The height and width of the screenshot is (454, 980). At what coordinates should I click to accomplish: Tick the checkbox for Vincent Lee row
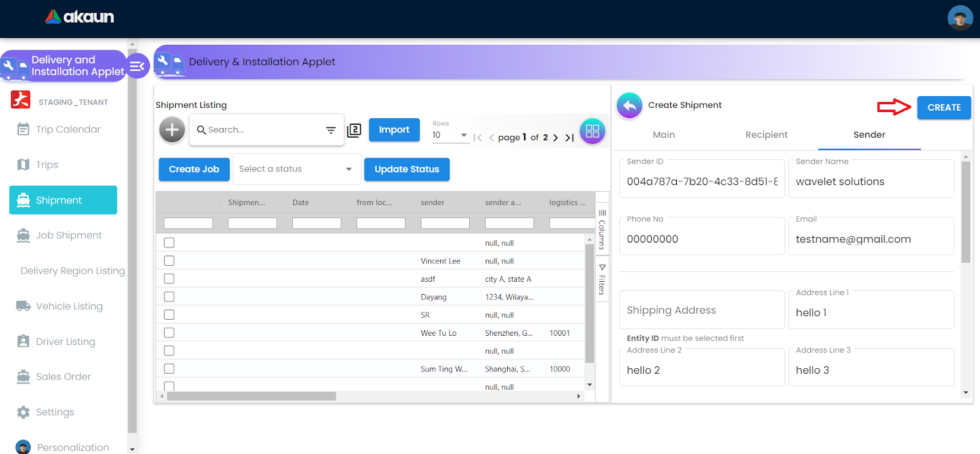pyautogui.click(x=169, y=261)
